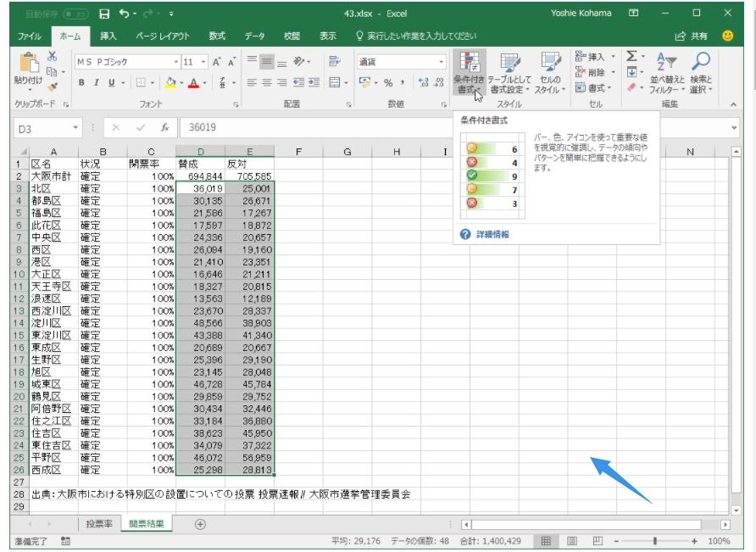This screenshot has width=756, height=552.
Task: Open the ファイル tab
Action: pos(30,36)
